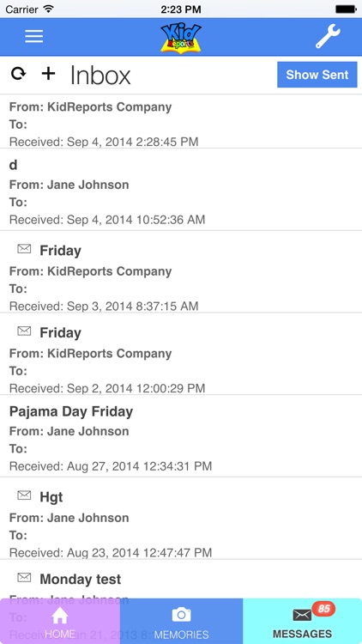This screenshot has height=644, width=362.
Task: Refresh the inbox with circular arrow icon
Action: pos(18,74)
